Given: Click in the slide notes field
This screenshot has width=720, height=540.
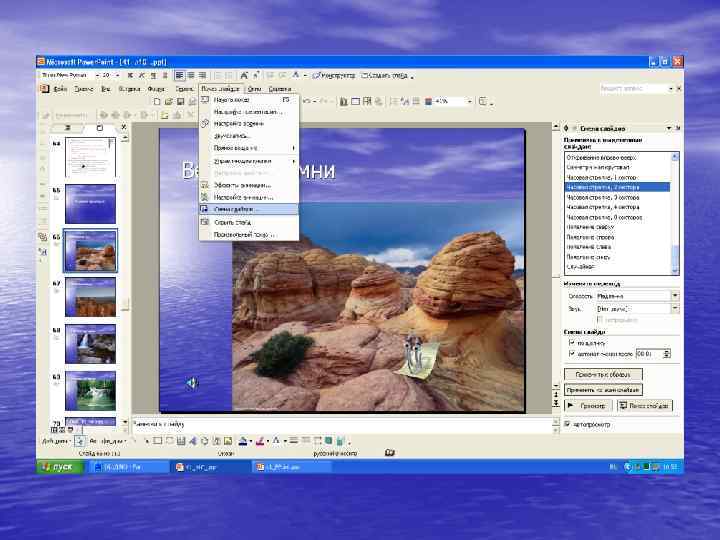Looking at the screenshot, I should point(343,425).
